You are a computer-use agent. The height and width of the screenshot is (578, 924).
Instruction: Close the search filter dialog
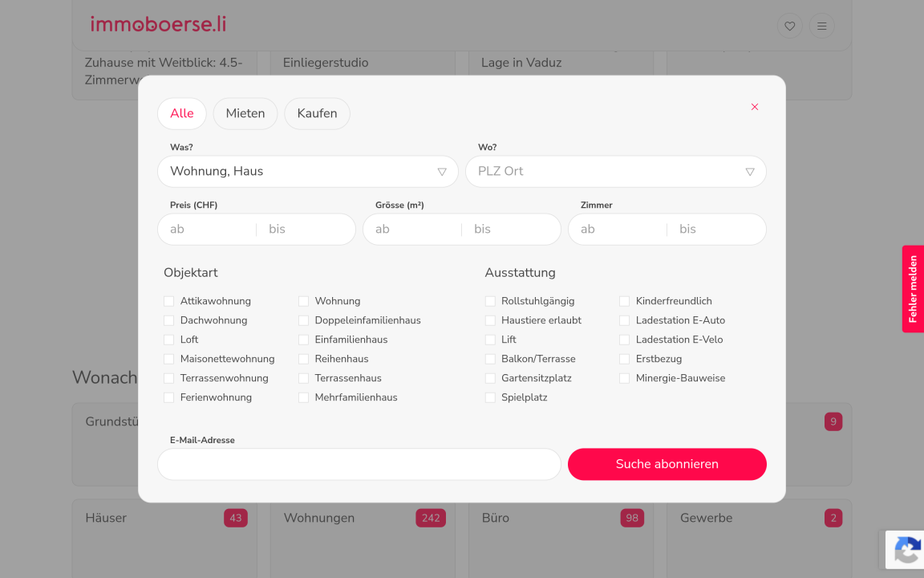coord(754,107)
